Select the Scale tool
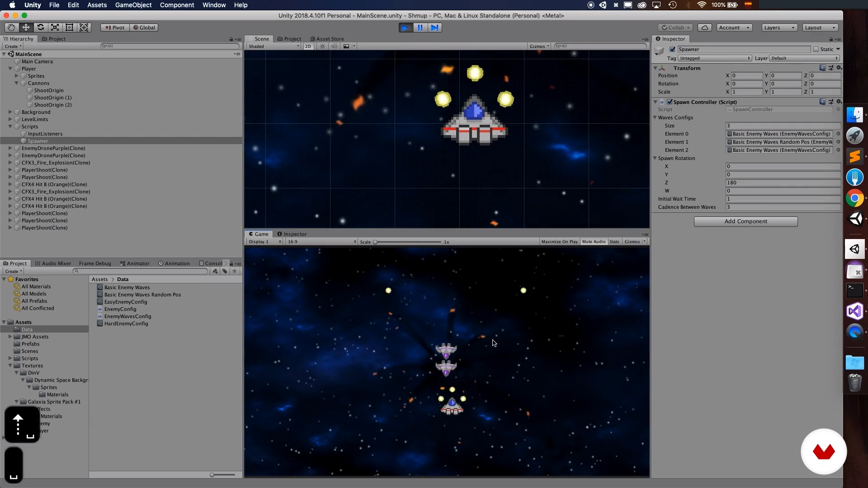Viewport: 868px width, 488px height. 55,28
